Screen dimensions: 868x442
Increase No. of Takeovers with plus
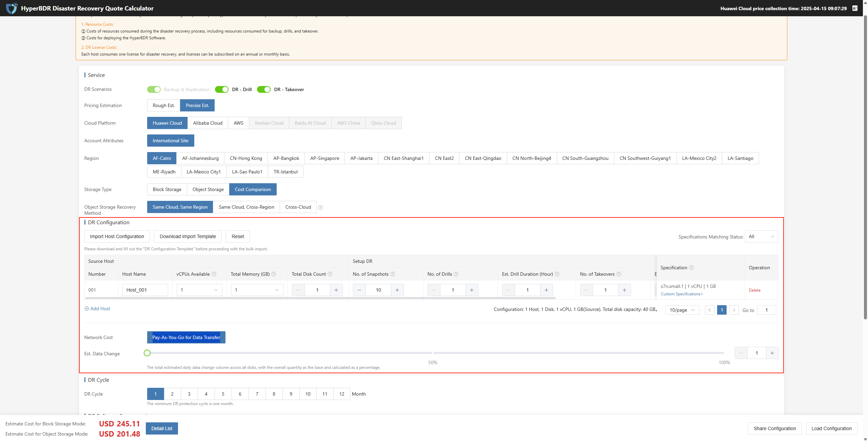point(625,290)
